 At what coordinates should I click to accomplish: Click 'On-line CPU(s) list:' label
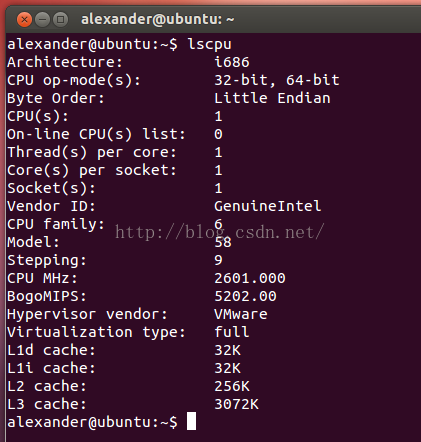point(96,134)
